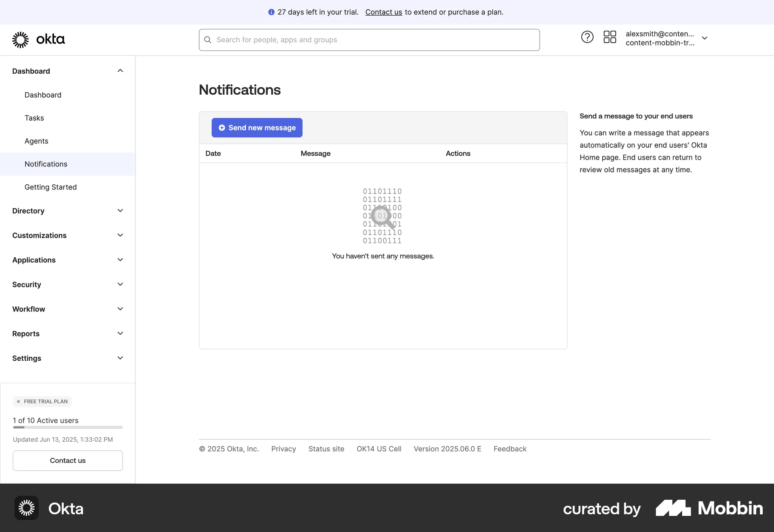Click the search magnifier icon

[x=208, y=39]
